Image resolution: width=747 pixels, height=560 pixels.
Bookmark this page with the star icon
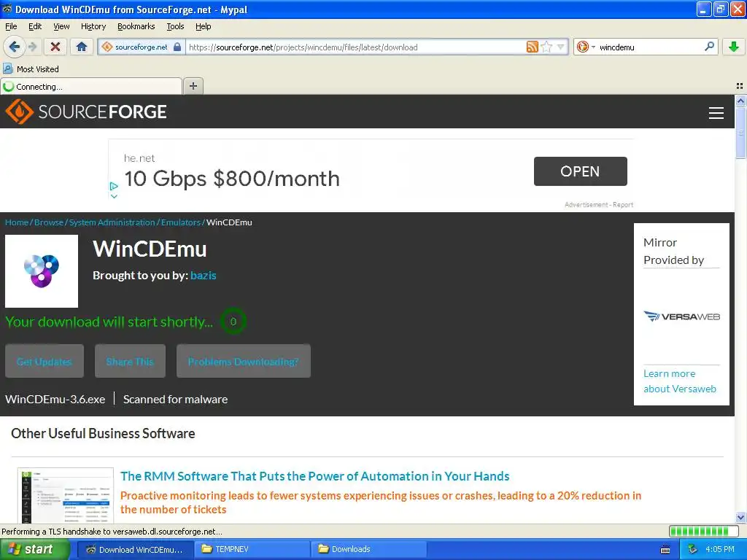tap(546, 47)
